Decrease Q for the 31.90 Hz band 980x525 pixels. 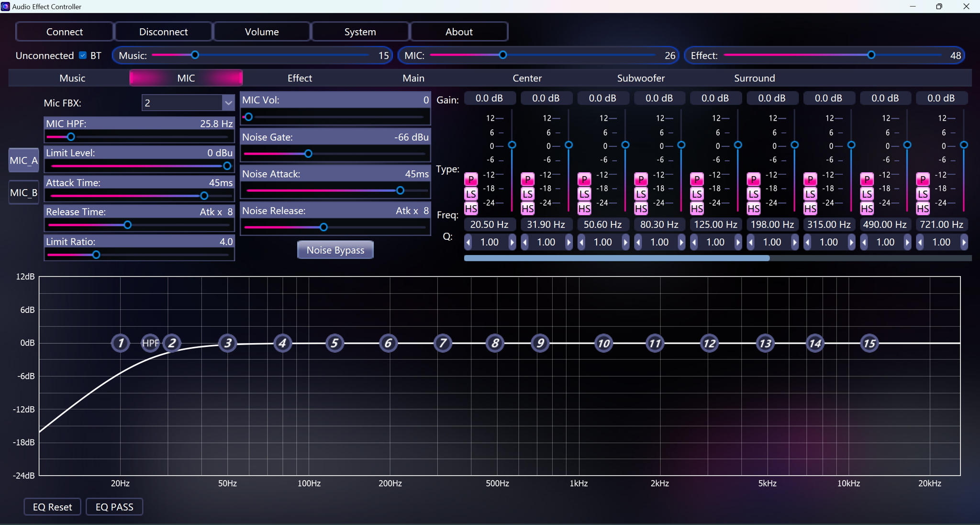pyautogui.click(x=525, y=243)
